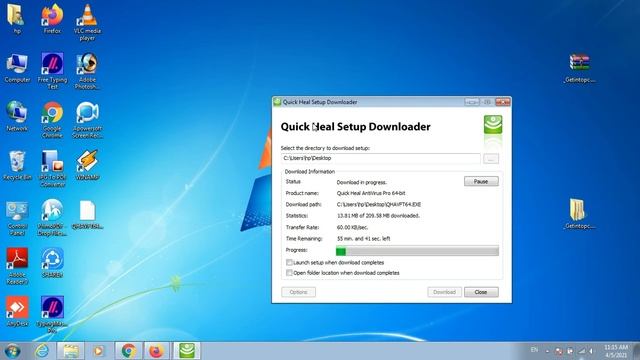Select the Free Typing Test shortcut
Screen dimensions: 640x360
pos(52,71)
